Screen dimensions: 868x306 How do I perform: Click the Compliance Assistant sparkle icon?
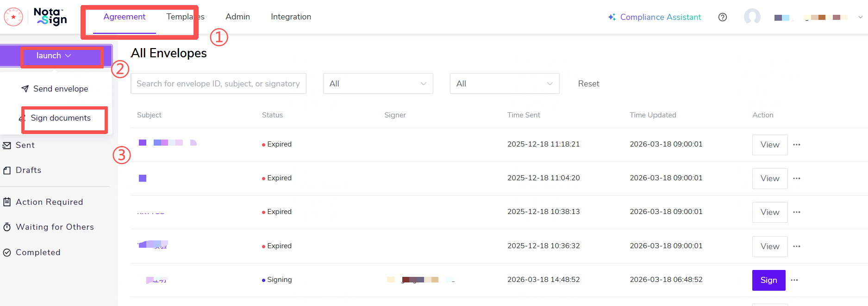coord(612,17)
